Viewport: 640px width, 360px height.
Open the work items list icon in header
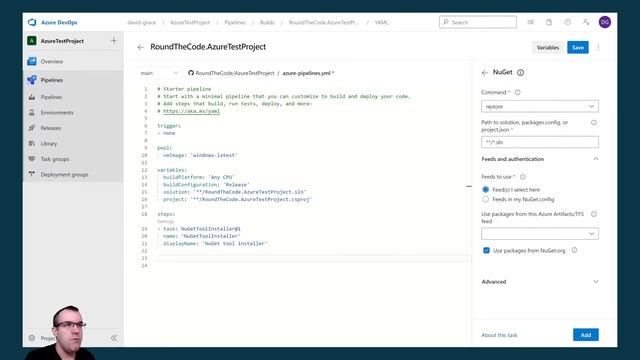530,22
